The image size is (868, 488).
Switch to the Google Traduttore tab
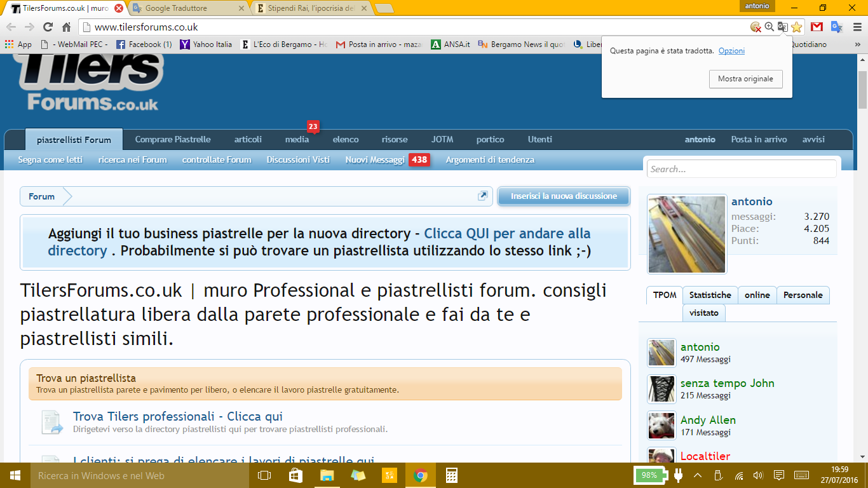tap(188, 9)
